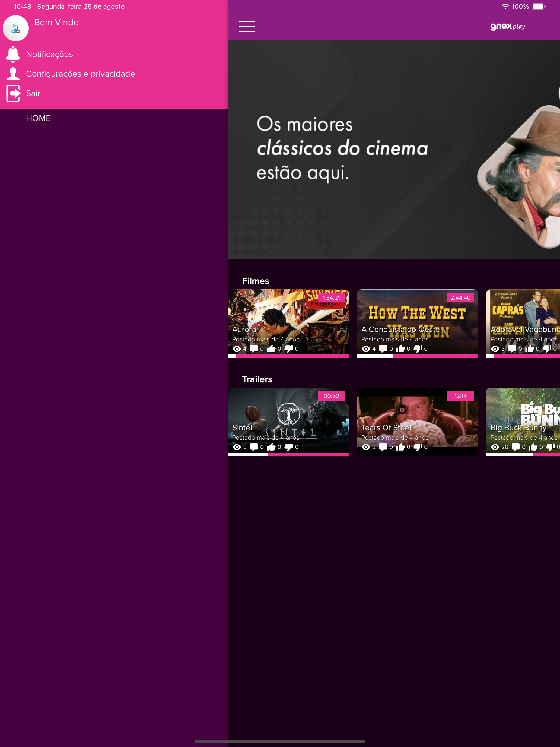Viewport: 560px width, 747px height.
Task: Like the Tears Of Steel trailer
Action: (x=400, y=447)
